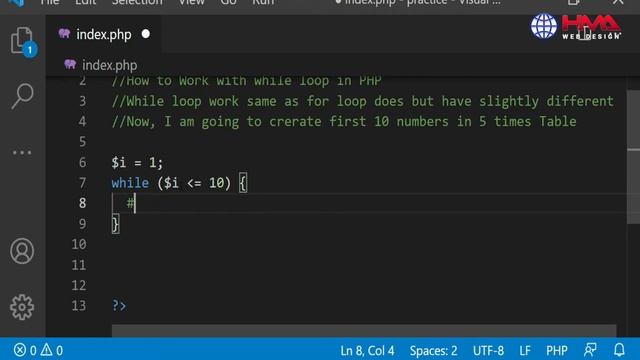The image size is (640, 360).
Task: Click Ln 8, Col 4 to go to line
Action: click(367, 351)
